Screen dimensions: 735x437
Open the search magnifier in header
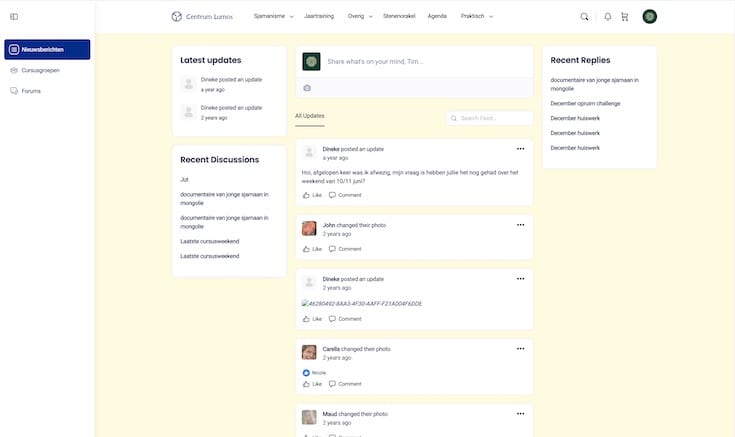pyautogui.click(x=584, y=16)
